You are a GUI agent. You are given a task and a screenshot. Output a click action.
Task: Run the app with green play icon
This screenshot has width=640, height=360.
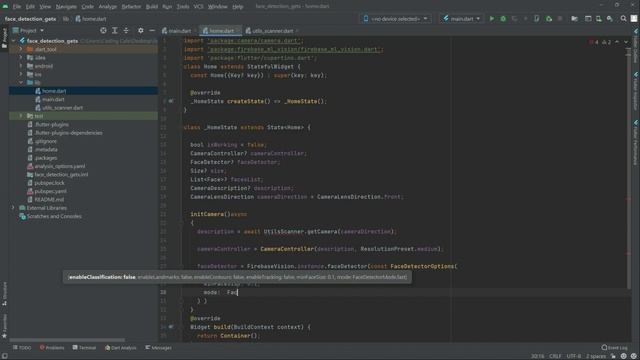(491, 19)
